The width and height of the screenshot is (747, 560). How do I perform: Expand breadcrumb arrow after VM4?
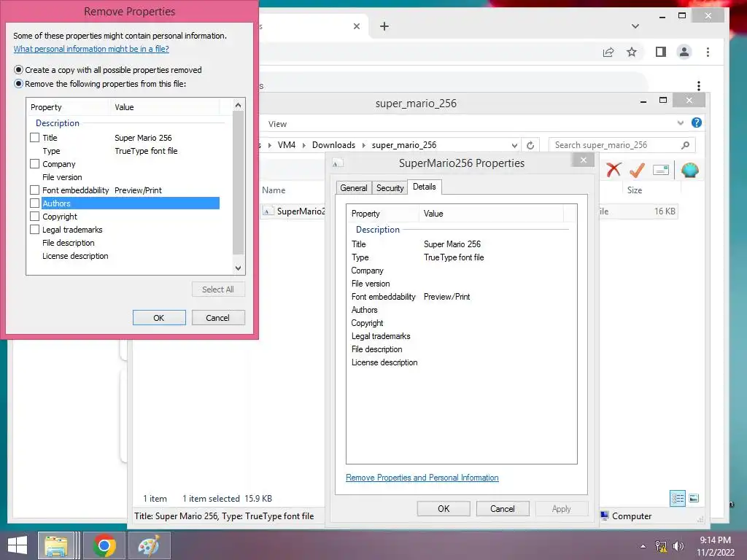304,145
